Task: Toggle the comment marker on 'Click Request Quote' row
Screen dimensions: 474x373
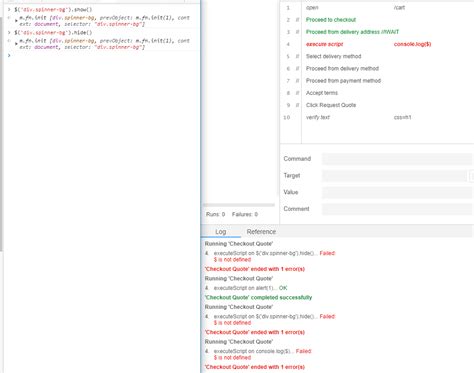Action: 297,105
